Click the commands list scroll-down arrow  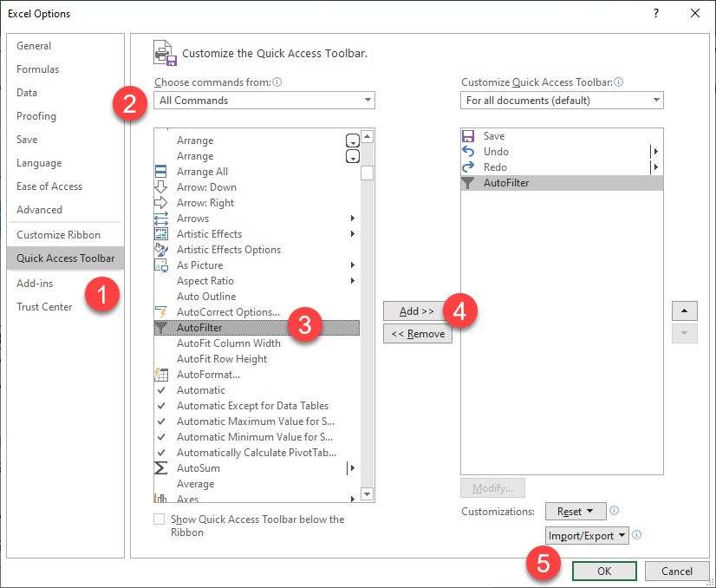tap(368, 493)
